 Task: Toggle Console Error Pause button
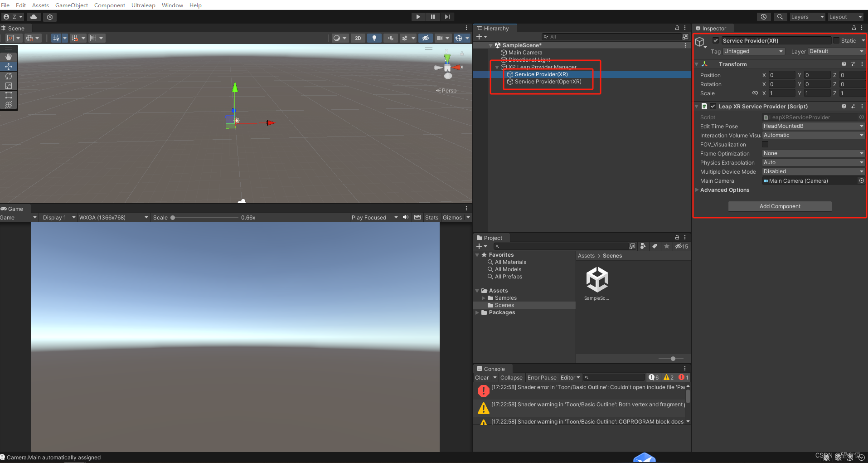point(542,377)
